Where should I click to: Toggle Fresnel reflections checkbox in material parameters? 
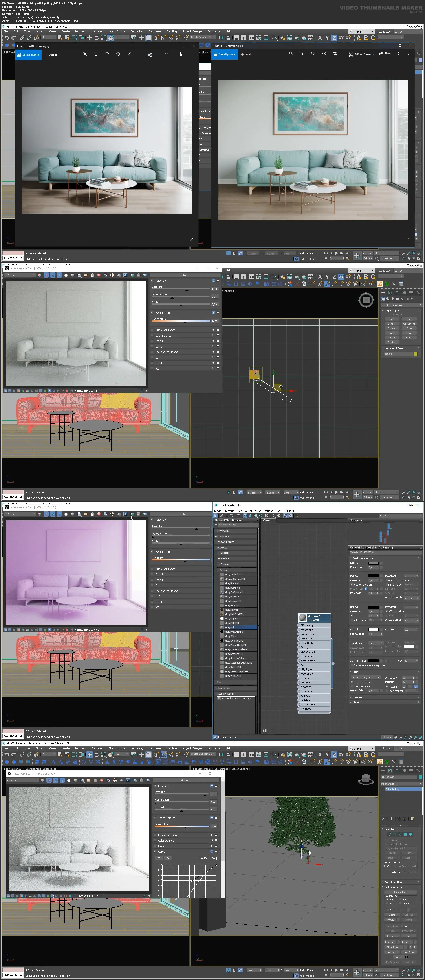(x=351, y=584)
